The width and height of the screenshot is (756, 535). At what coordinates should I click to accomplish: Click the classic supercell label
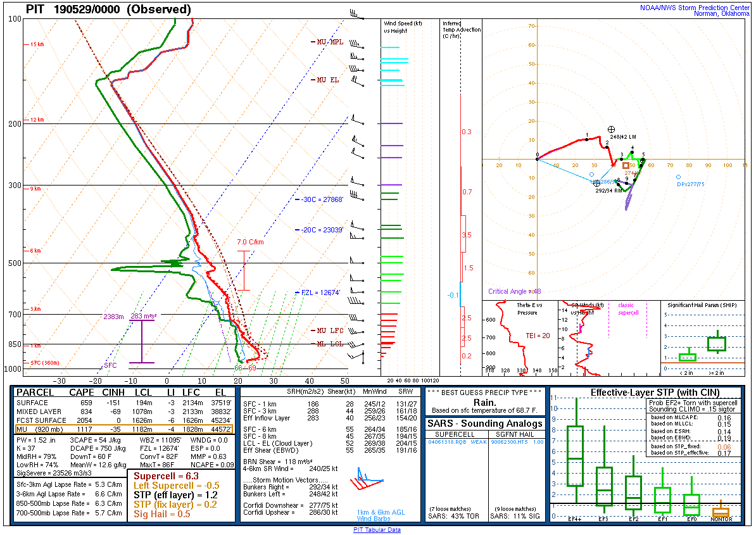tap(628, 309)
